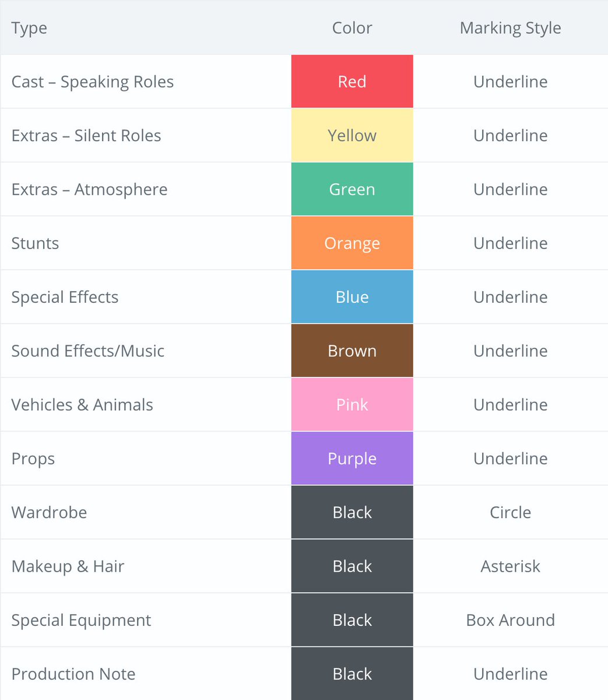Select the Purple color swatch

tap(352, 459)
